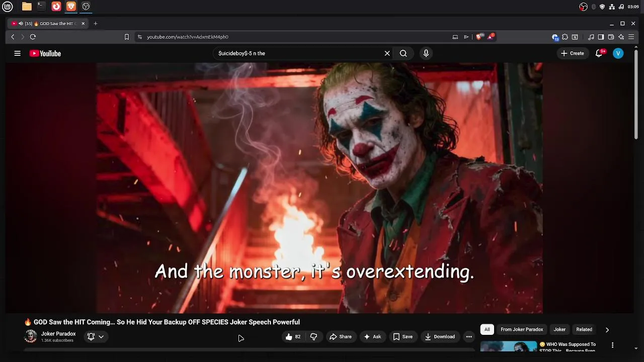Click the YouTube search magnifier button

pyautogui.click(x=403, y=53)
